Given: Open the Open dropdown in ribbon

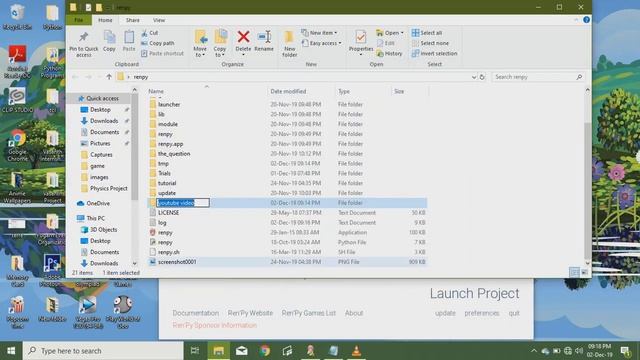Looking at the screenshot, I should pyautogui.click(x=390, y=33).
